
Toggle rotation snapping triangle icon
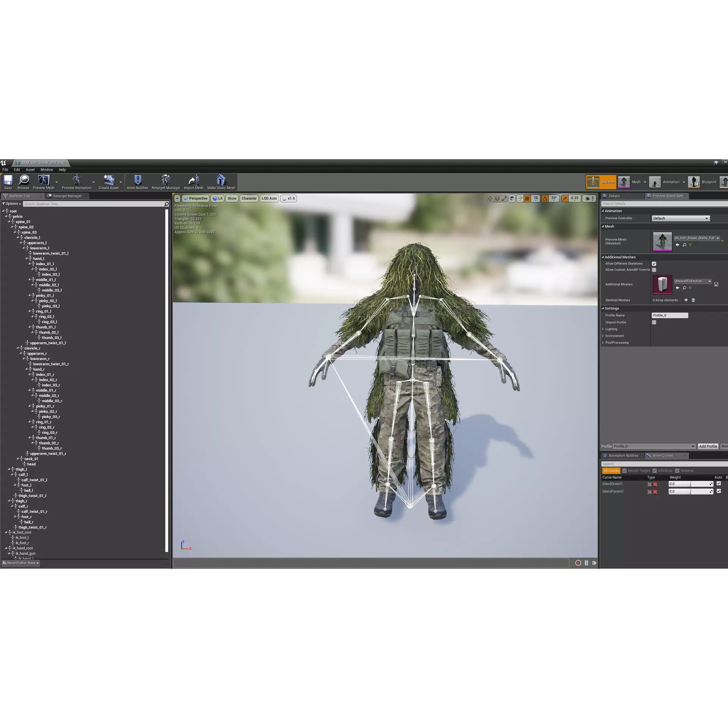click(x=545, y=198)
